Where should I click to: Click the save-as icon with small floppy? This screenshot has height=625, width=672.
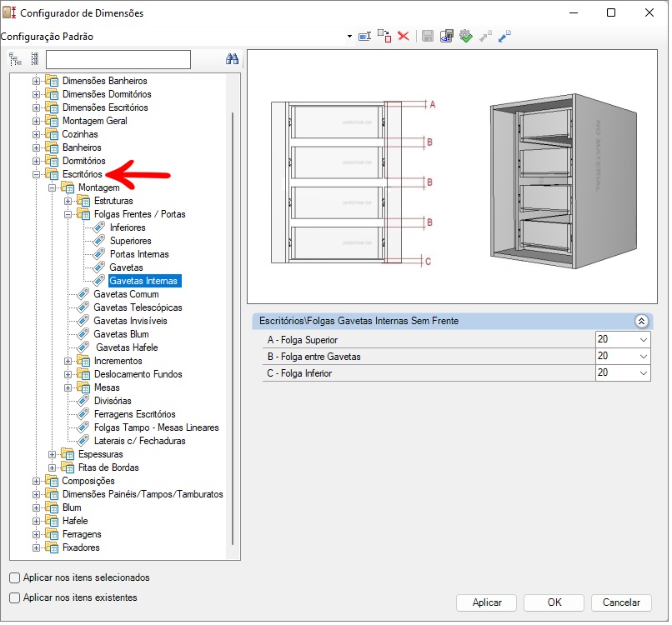pos(447,36)
